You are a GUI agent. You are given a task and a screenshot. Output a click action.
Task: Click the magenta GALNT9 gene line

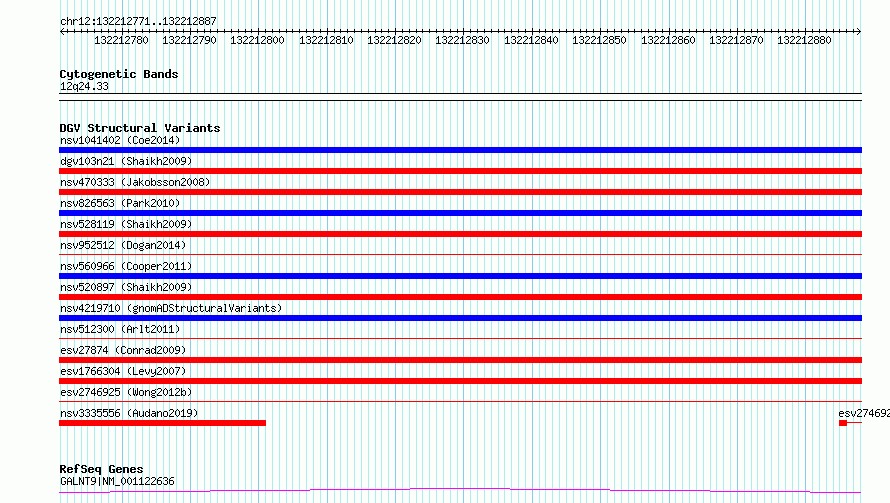(460, 490)
